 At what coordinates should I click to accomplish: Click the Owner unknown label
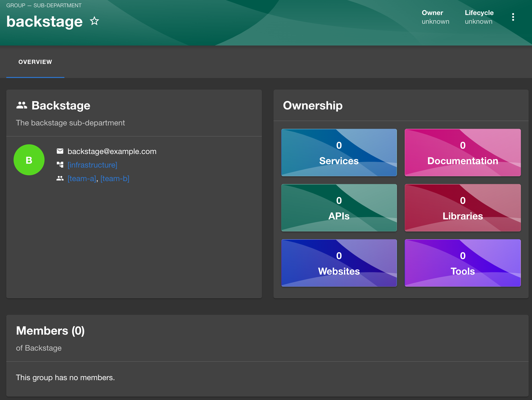(435, 17)
